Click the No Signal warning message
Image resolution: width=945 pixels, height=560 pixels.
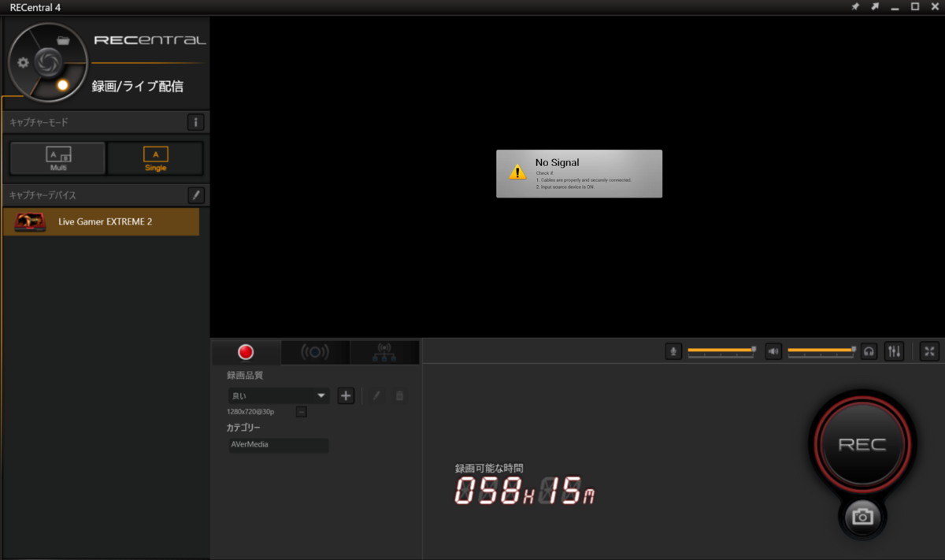coord(579,173)
